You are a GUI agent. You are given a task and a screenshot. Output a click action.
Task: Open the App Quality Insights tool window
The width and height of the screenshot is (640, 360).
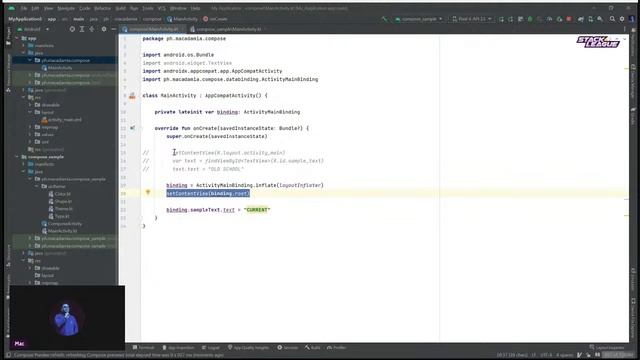click(248, 348)
